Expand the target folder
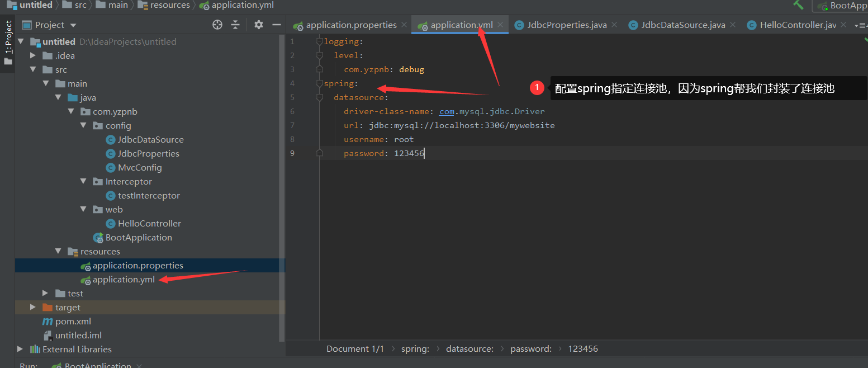Viewport: 868px width, 368px height. pos(33,307)
